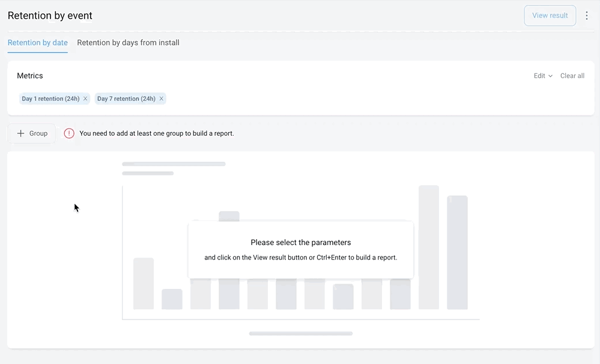The width and height of the screenshot is (600, 364).
Task: Switch to Retention by date tab
Action: (x=37, y=43)
